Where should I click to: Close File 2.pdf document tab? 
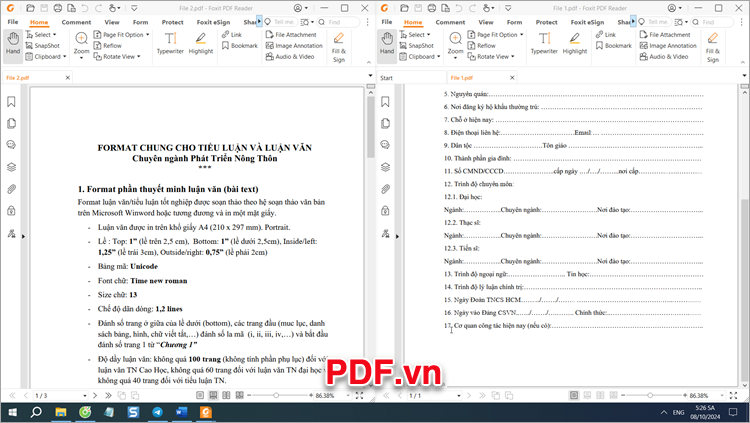pyautogui.click(x=67, y=78)
